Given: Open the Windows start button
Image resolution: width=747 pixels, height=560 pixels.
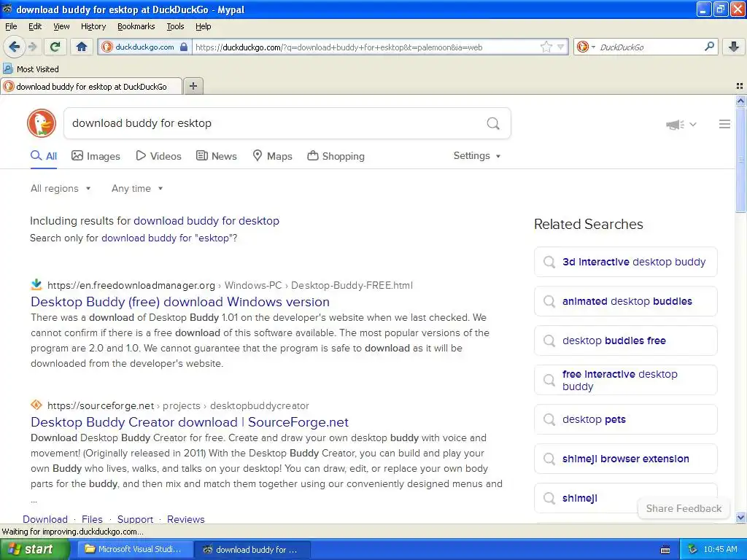Looking at the screenshot, I should [34, 550].
